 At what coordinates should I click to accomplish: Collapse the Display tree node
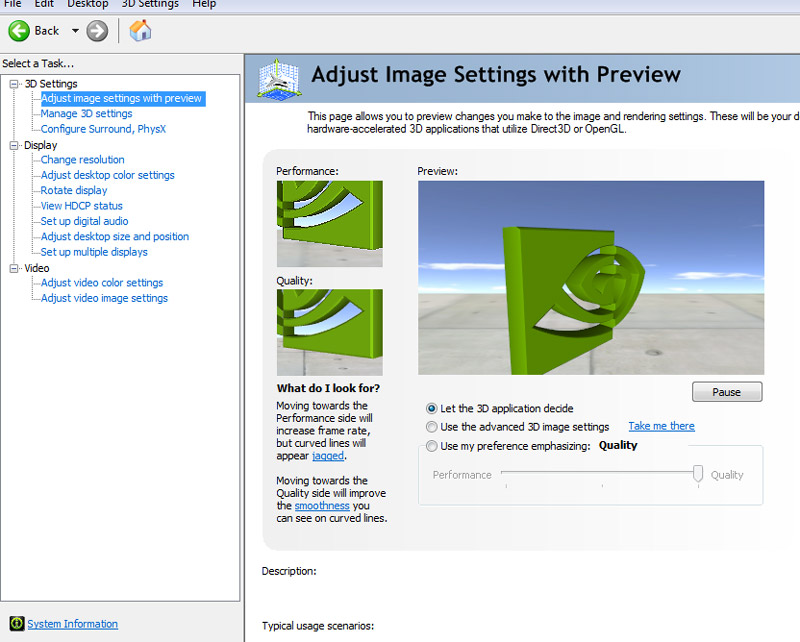pyautogui.click(x=14, y=145)
